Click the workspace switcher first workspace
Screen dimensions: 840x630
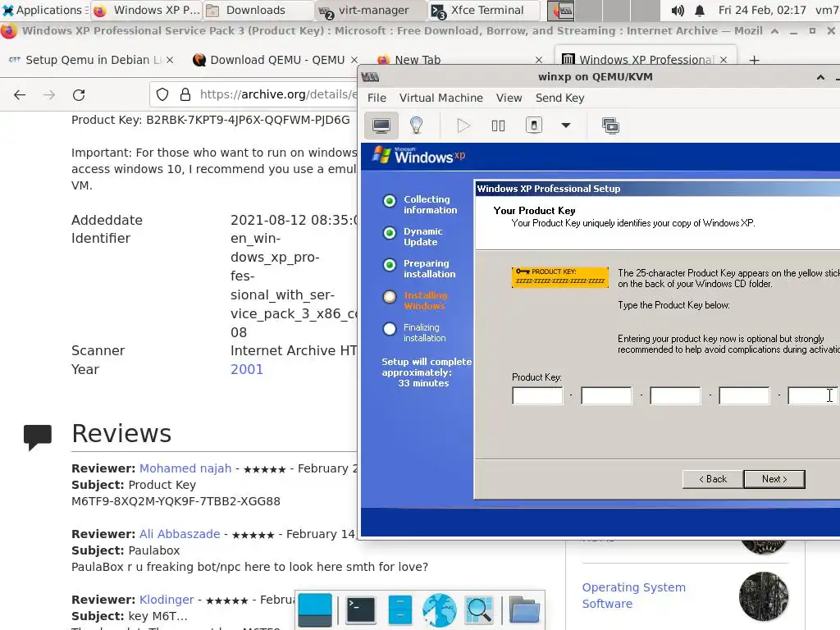[x=561, y=10]
